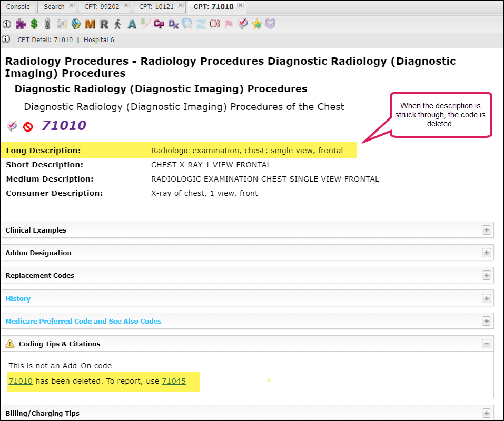Expand the Addon Designation section
The width and height of the screenshot is (504, 421).
click(486, 253)
